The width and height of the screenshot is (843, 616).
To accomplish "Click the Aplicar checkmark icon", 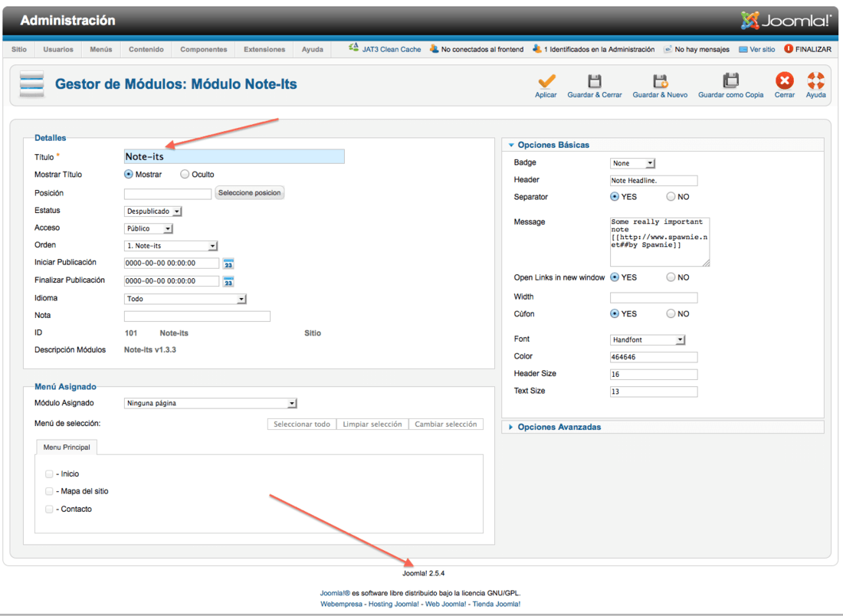I will pyautogui.click(x=546, y=81).
